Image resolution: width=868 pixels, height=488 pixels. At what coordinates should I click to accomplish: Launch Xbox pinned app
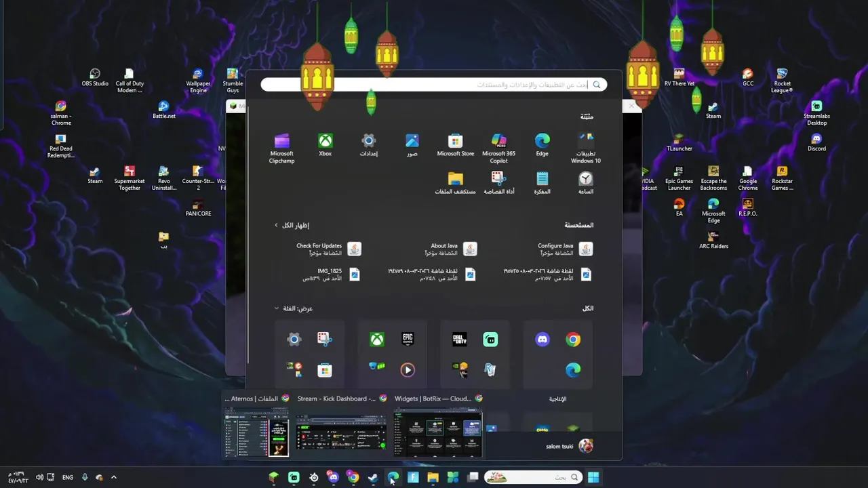tap(325, 145)
